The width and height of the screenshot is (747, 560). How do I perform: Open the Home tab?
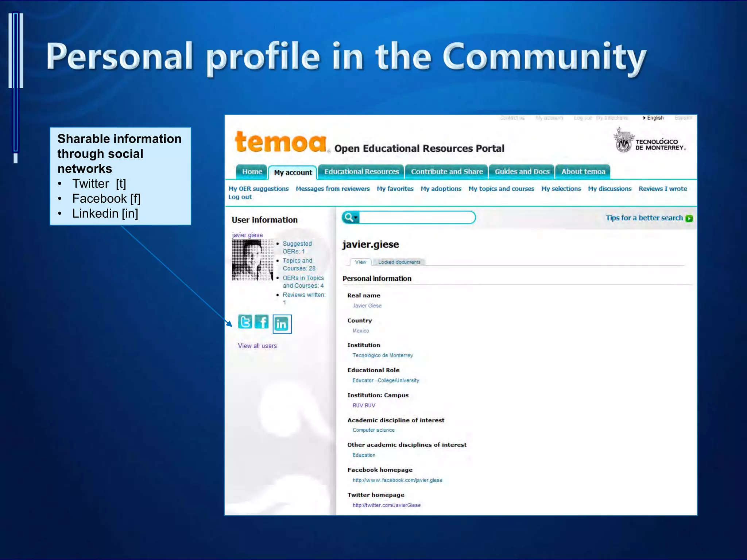tap(252, 172)
